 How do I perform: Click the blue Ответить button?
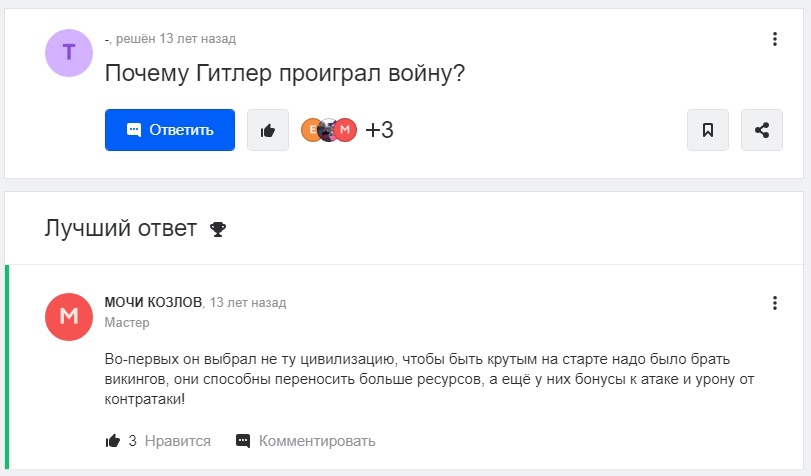(170, 130)
